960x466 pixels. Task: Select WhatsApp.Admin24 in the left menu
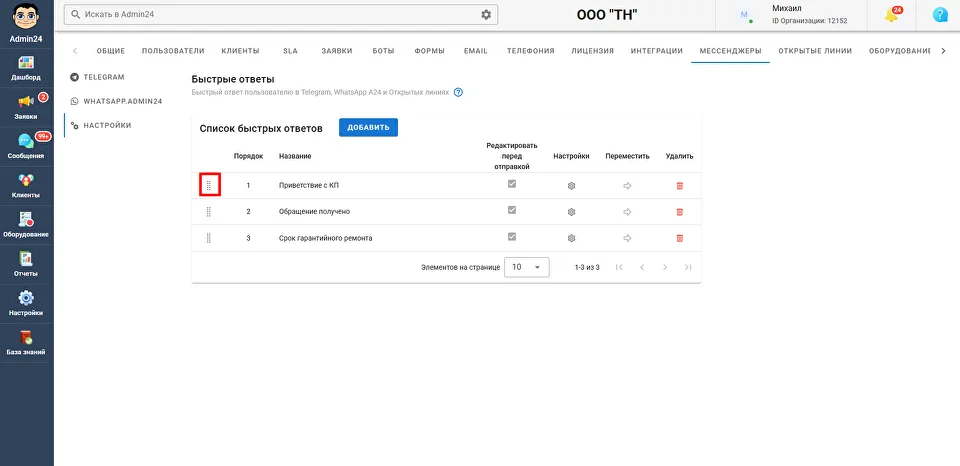click(x=122, y=101)
